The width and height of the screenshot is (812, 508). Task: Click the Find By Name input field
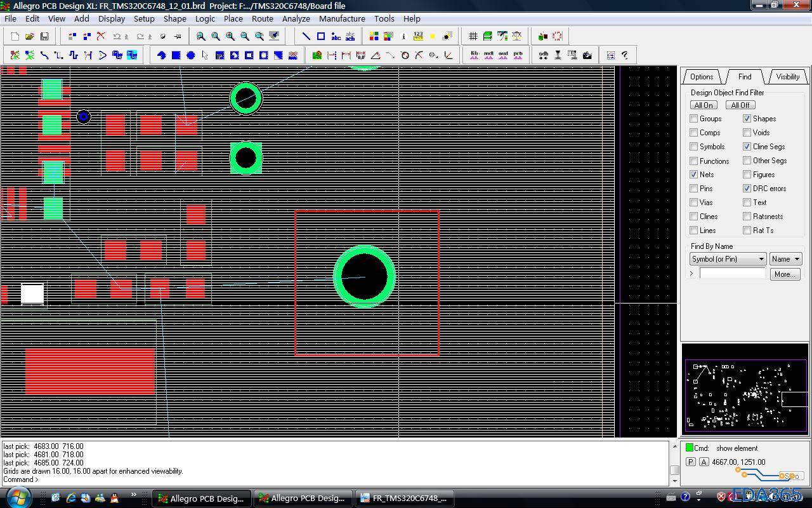click(x=732, y=274)
